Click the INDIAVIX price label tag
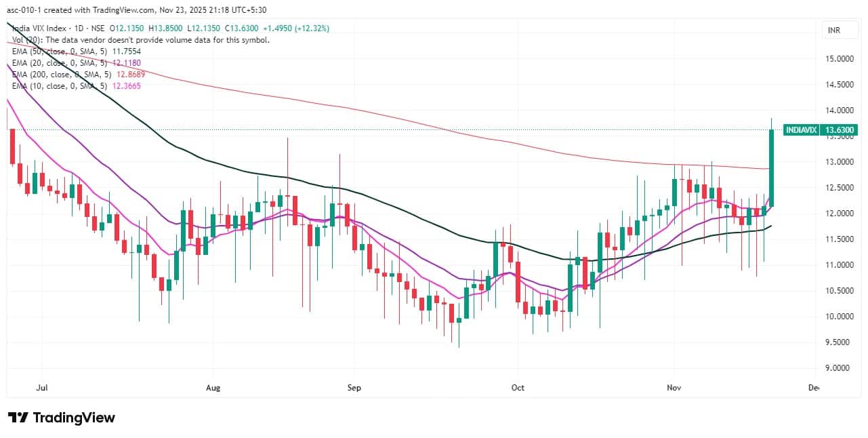Image resolution: width=868 pixels, height=438 pixels. click(x=800, y=130)
